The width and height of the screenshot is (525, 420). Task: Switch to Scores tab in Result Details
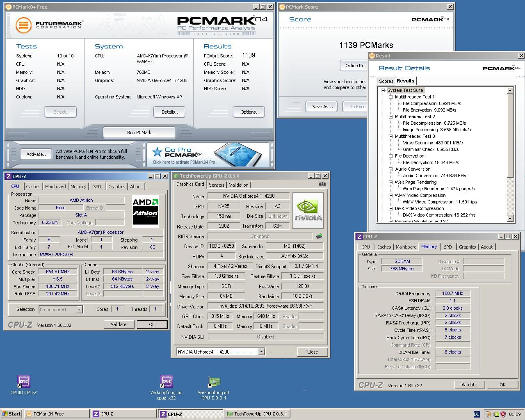pyautogui.click(x=386, y=81)
